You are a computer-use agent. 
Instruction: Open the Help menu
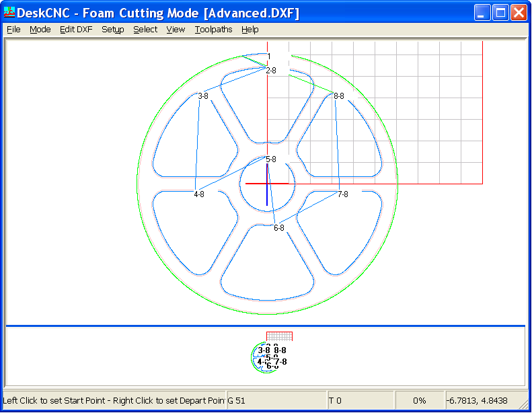[250, 30]
